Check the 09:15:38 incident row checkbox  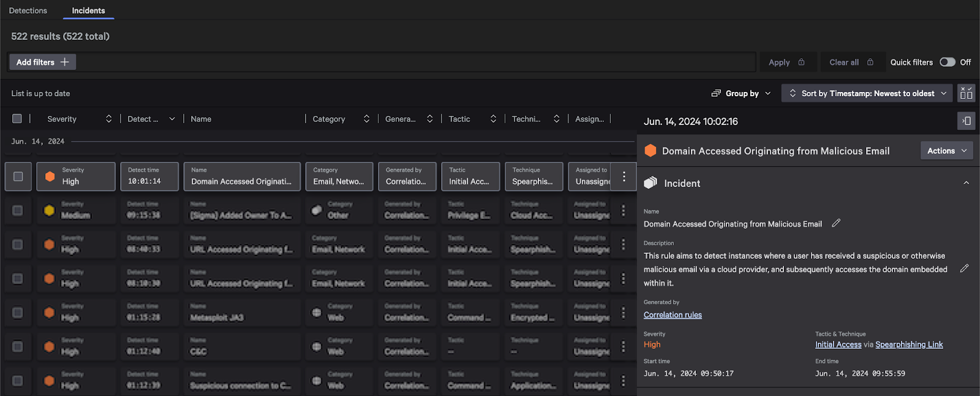[x=18, y=210]
